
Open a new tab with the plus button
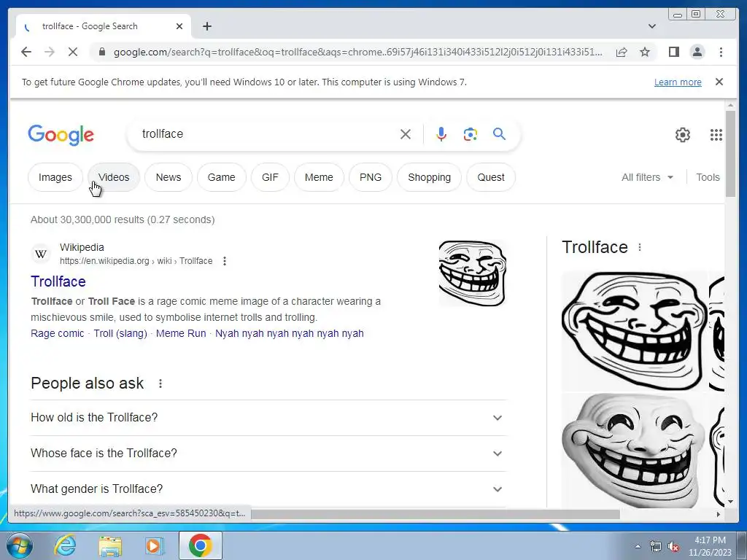206,26
